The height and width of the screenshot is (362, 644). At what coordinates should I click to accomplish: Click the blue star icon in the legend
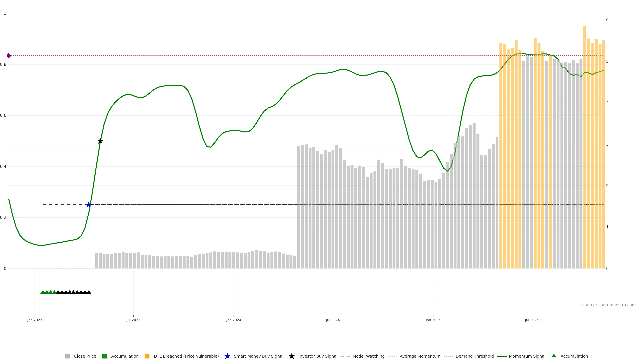pyautogui.click(x=227, y=356)
